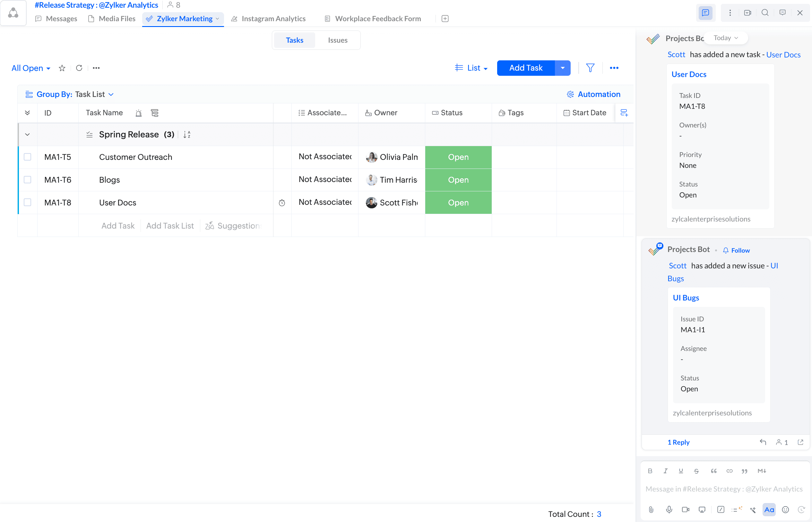The height and width of the screenshot is (522, 812).
Task: Open the Zylker Marketing tab dropdown arrow
Action: pyautogui.click(x=217, y=19)
